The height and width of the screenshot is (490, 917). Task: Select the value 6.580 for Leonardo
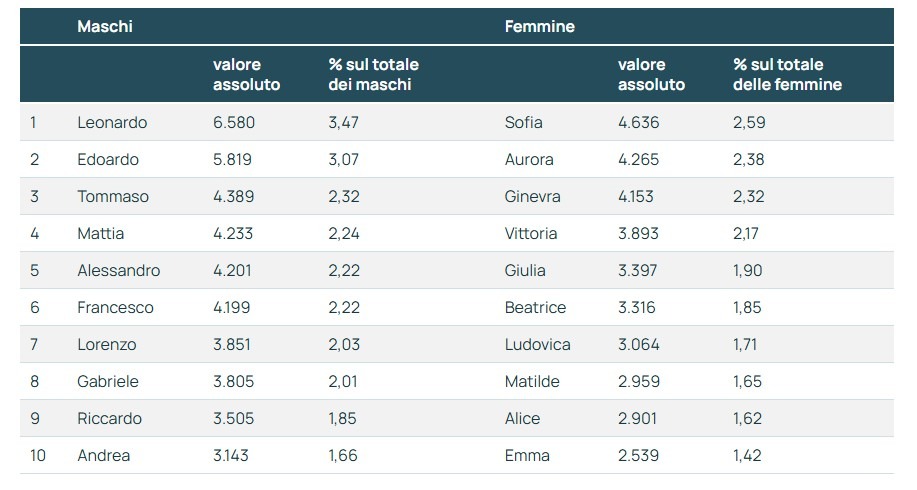point(232,123)
